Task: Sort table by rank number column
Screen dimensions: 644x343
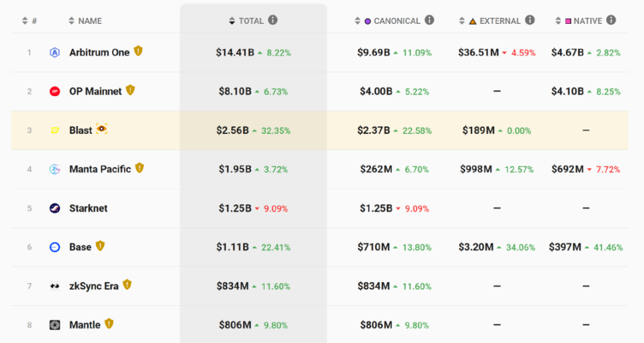Action: pyautogui.click(x=29, y=21)
